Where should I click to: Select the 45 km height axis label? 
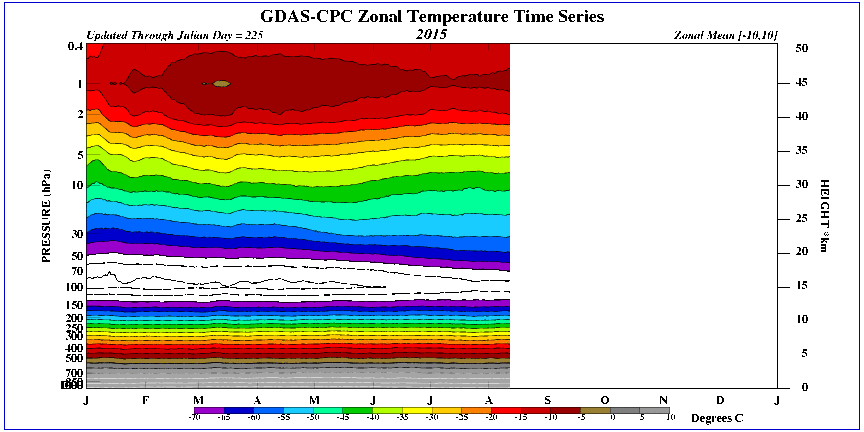(x=800, y=83)
